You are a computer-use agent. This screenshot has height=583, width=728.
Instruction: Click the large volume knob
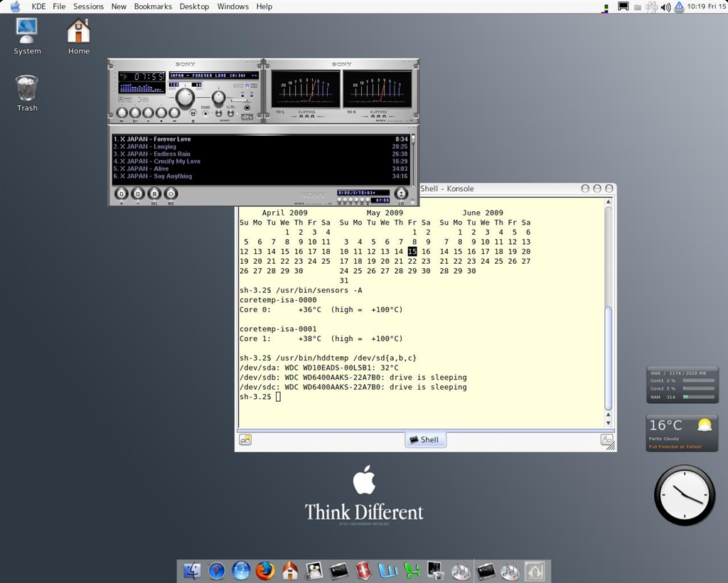tap(185, 97)
